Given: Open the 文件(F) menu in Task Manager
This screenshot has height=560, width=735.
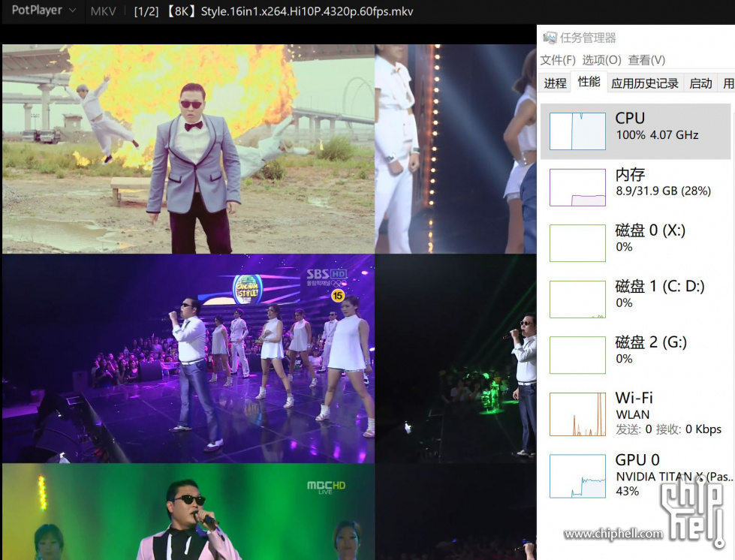Looking at the screenshot, I should point(558,60).
